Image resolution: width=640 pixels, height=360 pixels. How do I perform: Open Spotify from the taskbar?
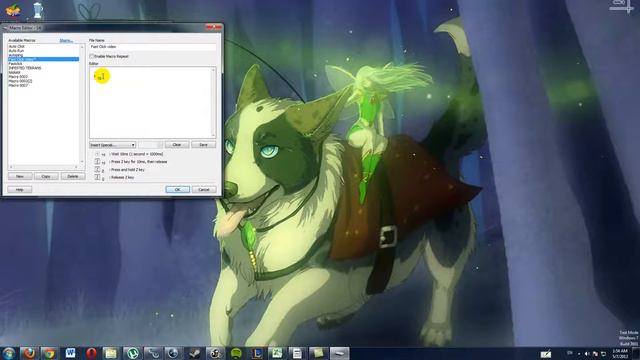coord(236,353)
